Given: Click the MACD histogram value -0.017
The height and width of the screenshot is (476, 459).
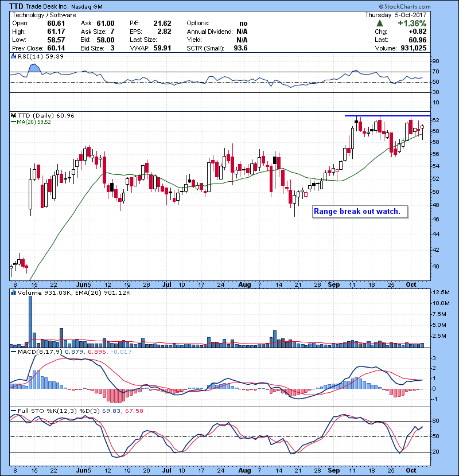Looking at the screenshot, I should point(121,352).
